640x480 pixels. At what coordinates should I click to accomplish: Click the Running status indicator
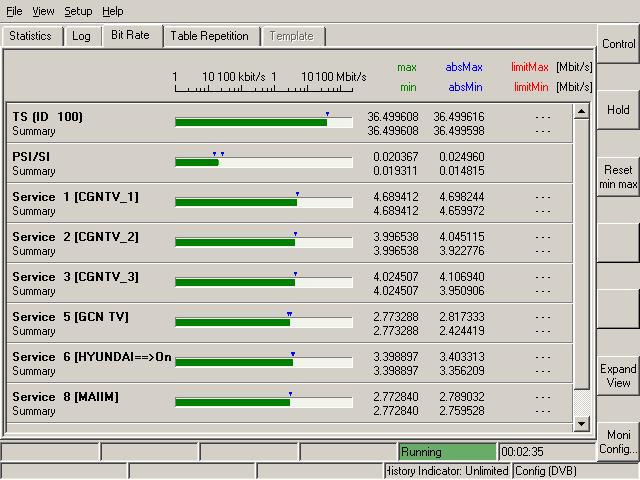(447, 452)
